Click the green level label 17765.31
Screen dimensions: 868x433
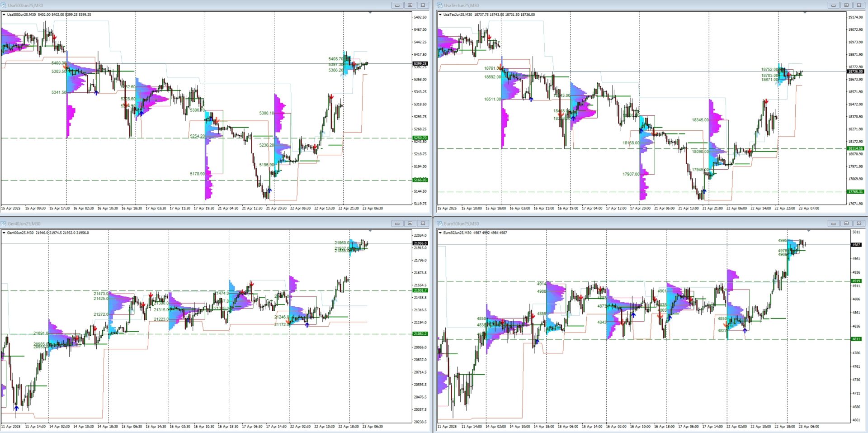pyautogui.click(x=855, y=192)
